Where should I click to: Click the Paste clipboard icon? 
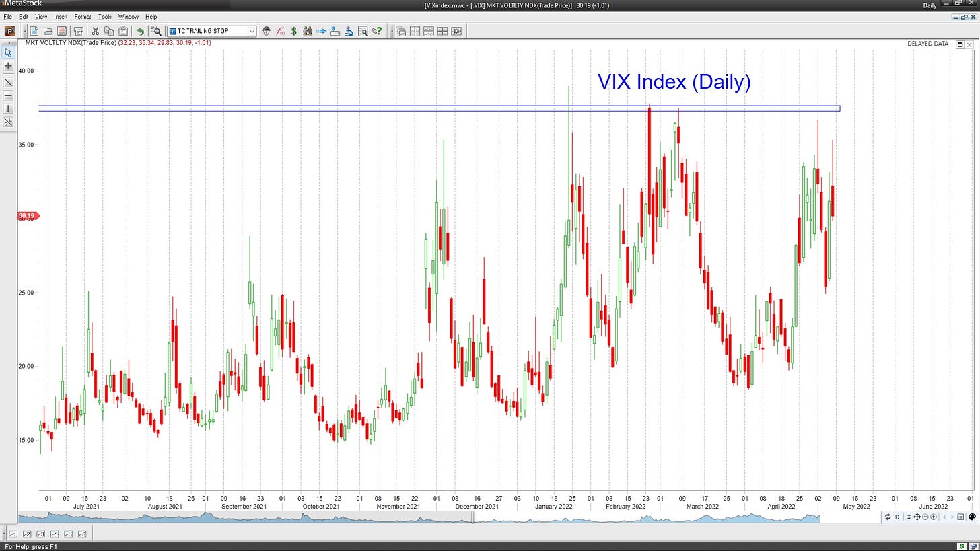(123, 31)
